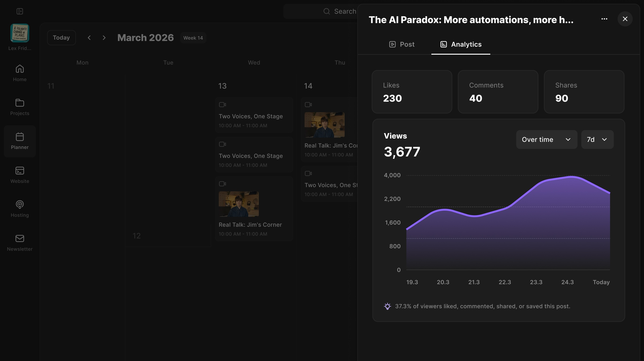Click the Shares 90 card

(x=584, y=92)
